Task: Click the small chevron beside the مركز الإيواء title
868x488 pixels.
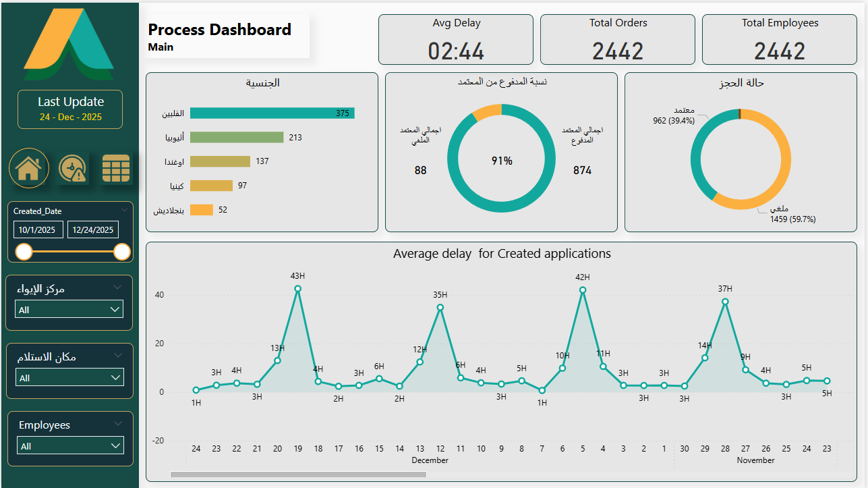Action: [118, 288]
